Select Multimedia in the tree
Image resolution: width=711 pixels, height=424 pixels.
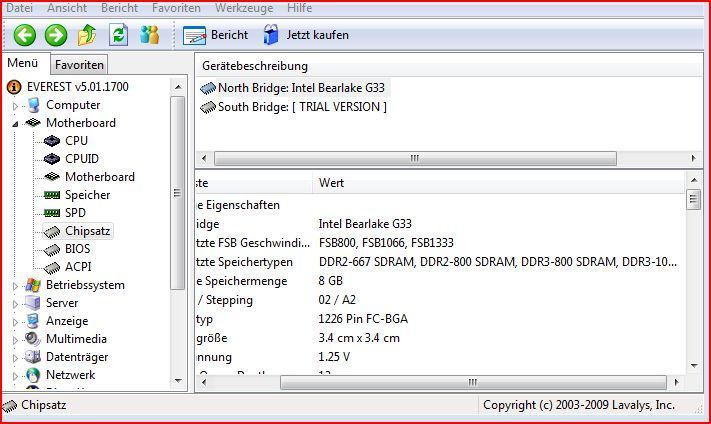pos(76,339)
